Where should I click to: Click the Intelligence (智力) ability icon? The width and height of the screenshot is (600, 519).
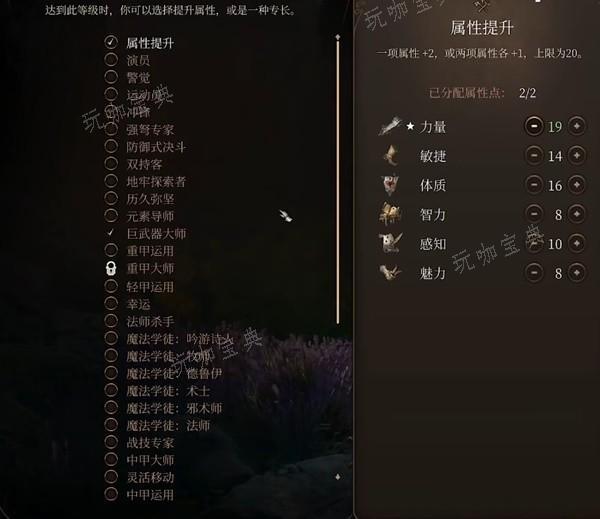(x=390, y=214)
